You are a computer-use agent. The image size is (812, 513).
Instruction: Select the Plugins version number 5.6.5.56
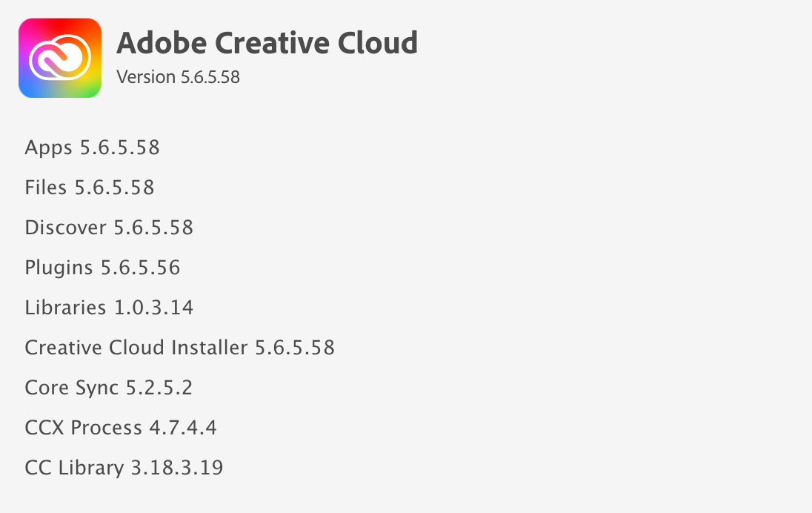141,267
